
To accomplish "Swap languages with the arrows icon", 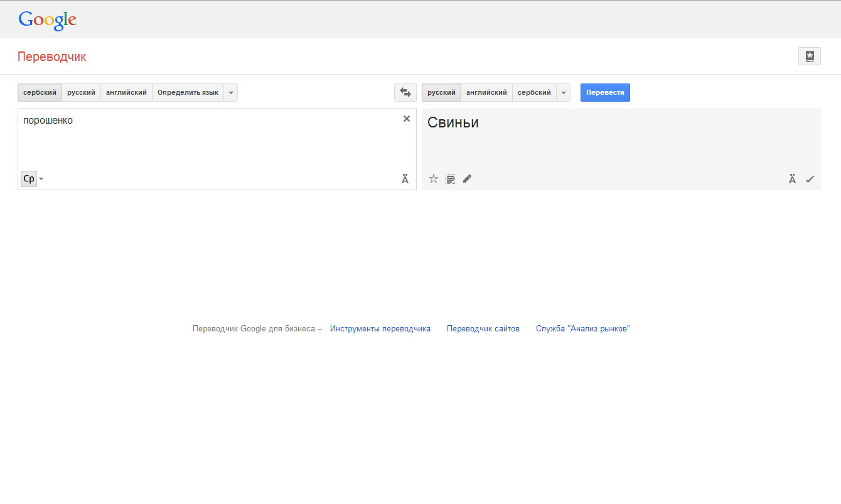I will [x=405, y=92].
